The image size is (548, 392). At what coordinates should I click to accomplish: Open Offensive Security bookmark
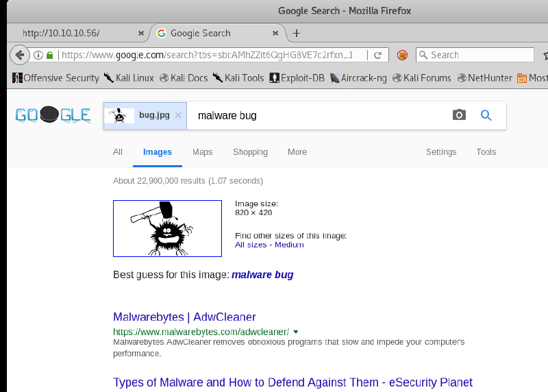coord(55,77)
